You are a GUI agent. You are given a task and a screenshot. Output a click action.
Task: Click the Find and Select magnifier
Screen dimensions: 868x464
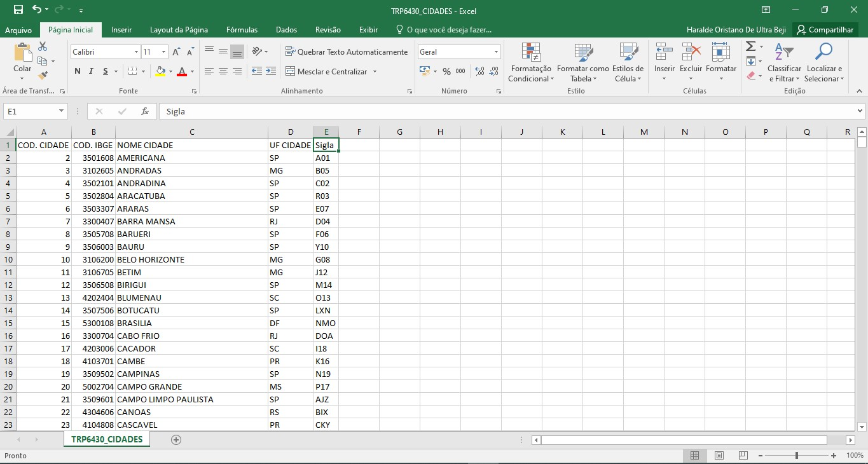click(x=823, y=52)
